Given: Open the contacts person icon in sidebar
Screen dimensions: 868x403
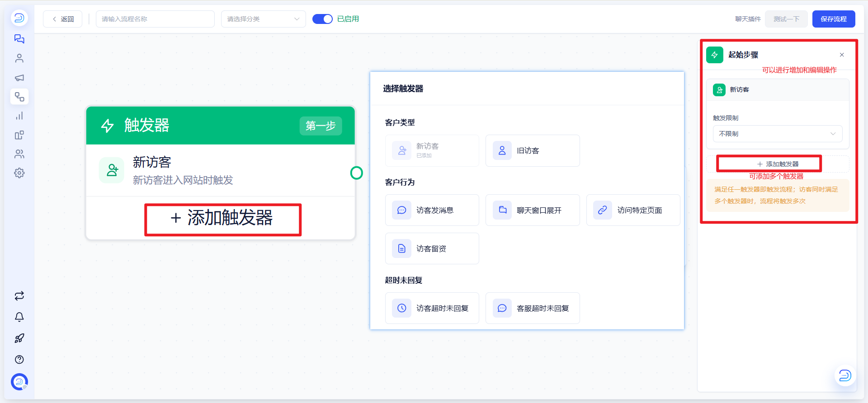Looking at the screenshot, I should pyautogui.click(x=19, y=58).
